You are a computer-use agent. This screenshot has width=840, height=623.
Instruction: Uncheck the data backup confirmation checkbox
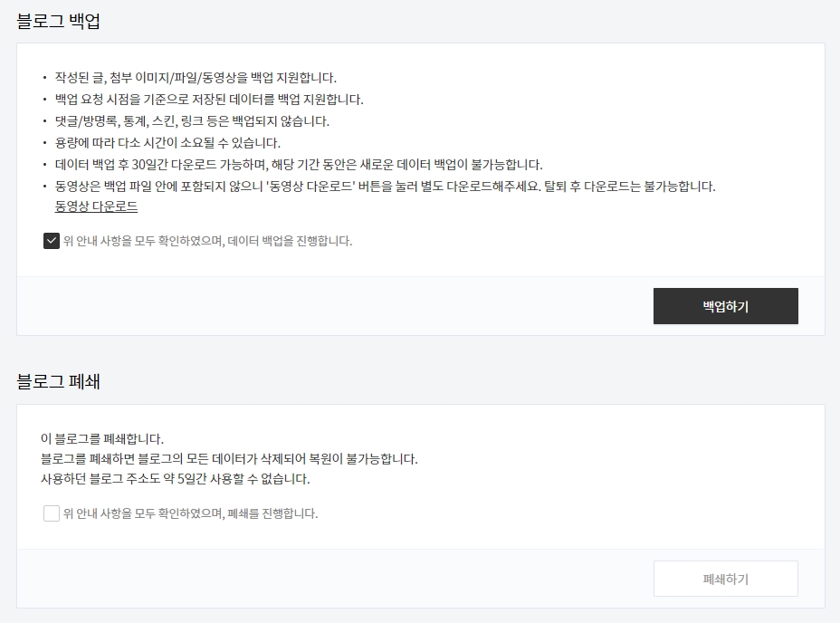click(52, 241)
